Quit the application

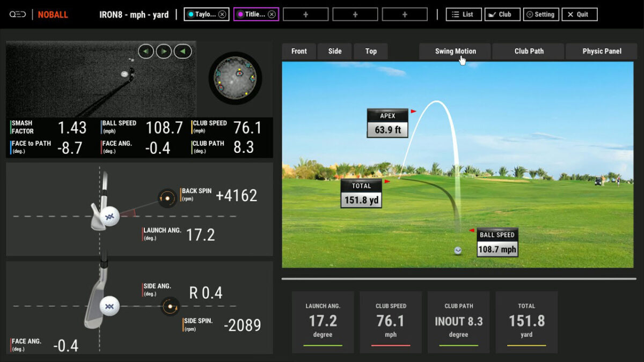point(579,14)
